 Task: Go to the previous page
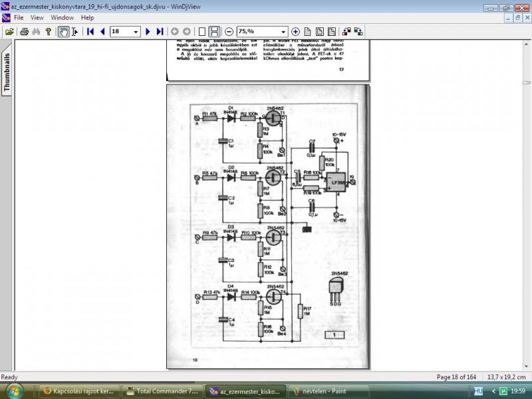point(102,31)
